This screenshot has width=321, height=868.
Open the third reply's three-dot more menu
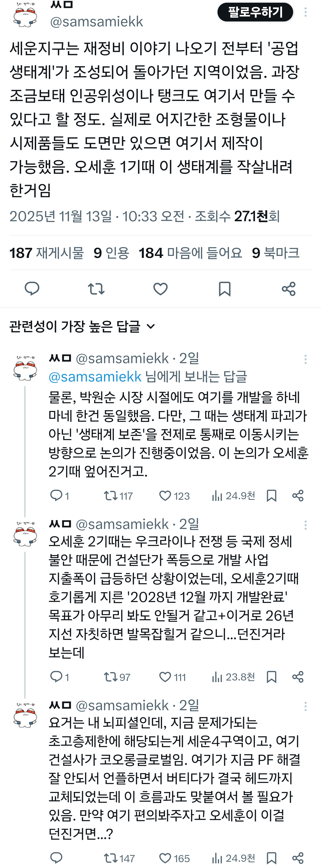[x=305, y=706]
